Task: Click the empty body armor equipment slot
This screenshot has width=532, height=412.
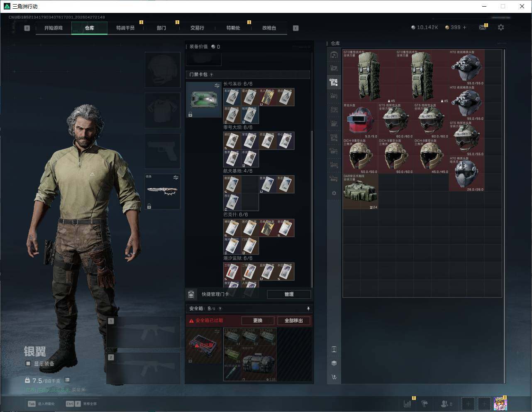Action: click(x=162, y=110)
